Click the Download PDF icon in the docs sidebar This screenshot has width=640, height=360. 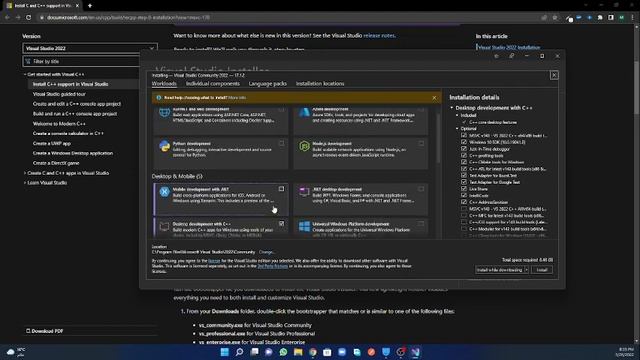tap(28, 331)
